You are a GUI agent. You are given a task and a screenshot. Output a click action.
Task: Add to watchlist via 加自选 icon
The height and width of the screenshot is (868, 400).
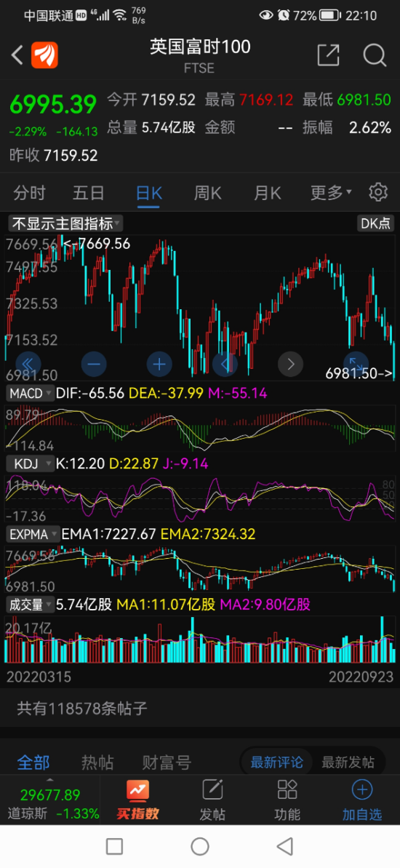[x=362, y=800]
